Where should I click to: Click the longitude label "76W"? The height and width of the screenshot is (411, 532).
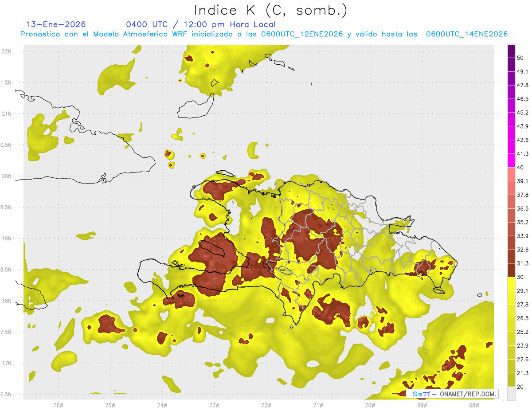58,405
